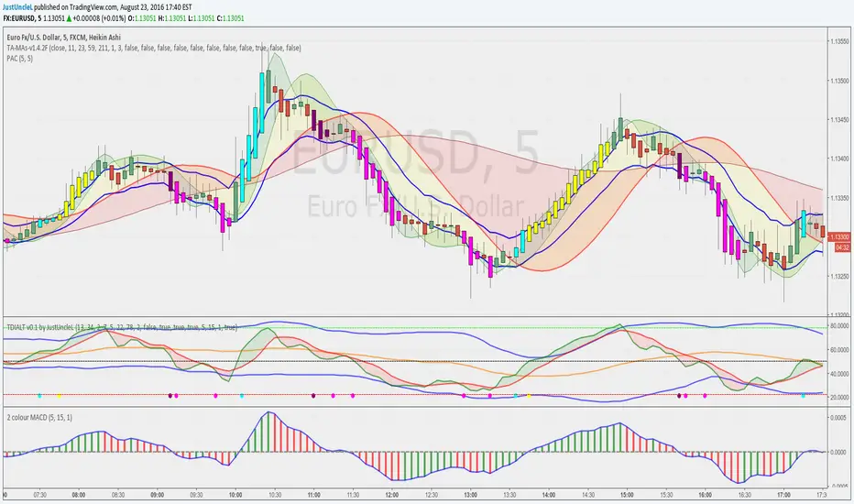Select the +0.00008 (+0.01%) price change text
The height and width of the screenshot is (504, 854).
(99, 18)
